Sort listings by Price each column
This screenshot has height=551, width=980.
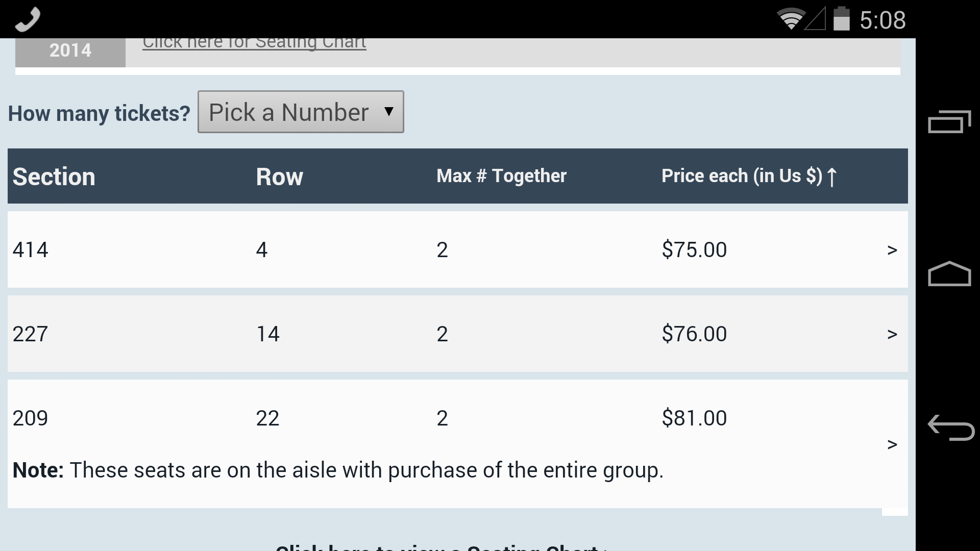pyautogui.click(x=749, y=177)
